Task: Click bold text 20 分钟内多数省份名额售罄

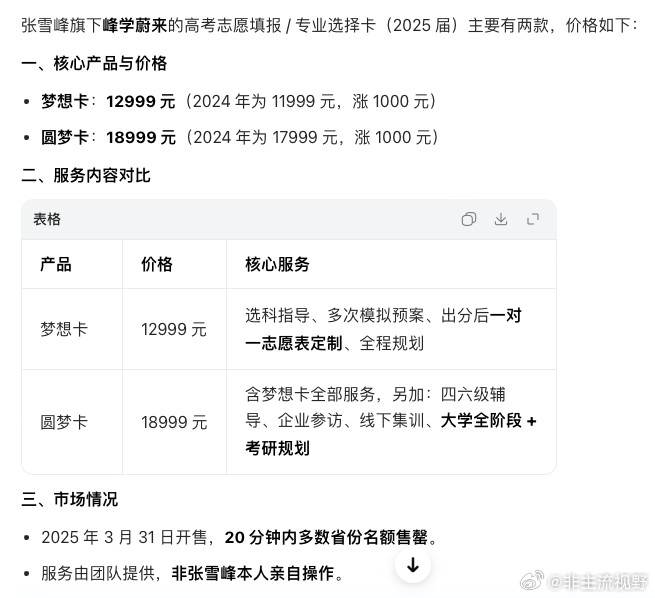Action: [x=327, y=537]
